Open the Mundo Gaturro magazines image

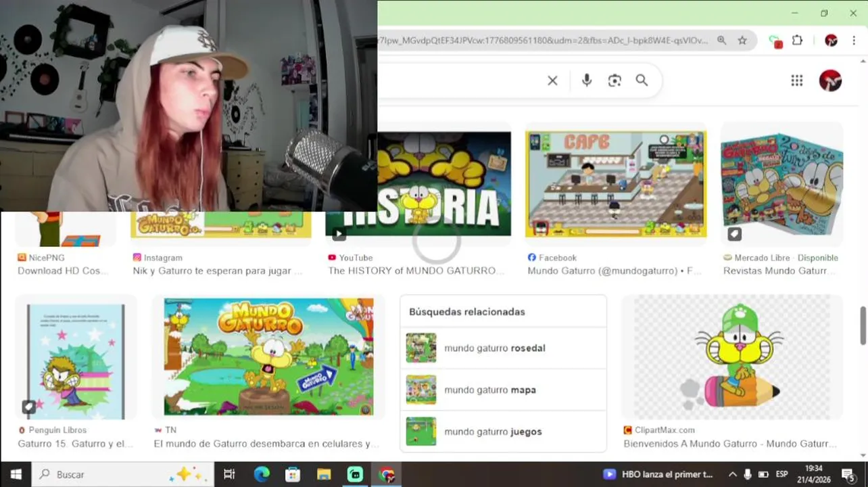coord(781,184)
